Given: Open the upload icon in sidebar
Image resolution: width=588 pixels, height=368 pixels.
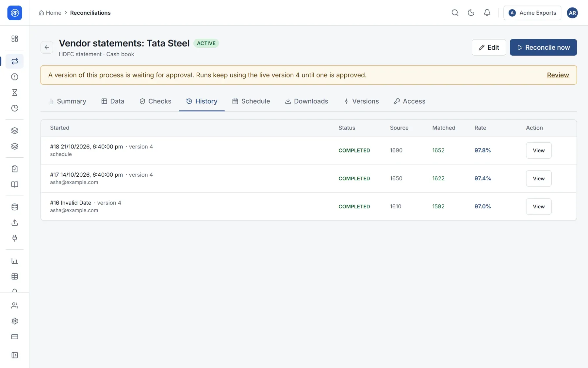Looking at the screenshot, I should (x=15, y=223).
